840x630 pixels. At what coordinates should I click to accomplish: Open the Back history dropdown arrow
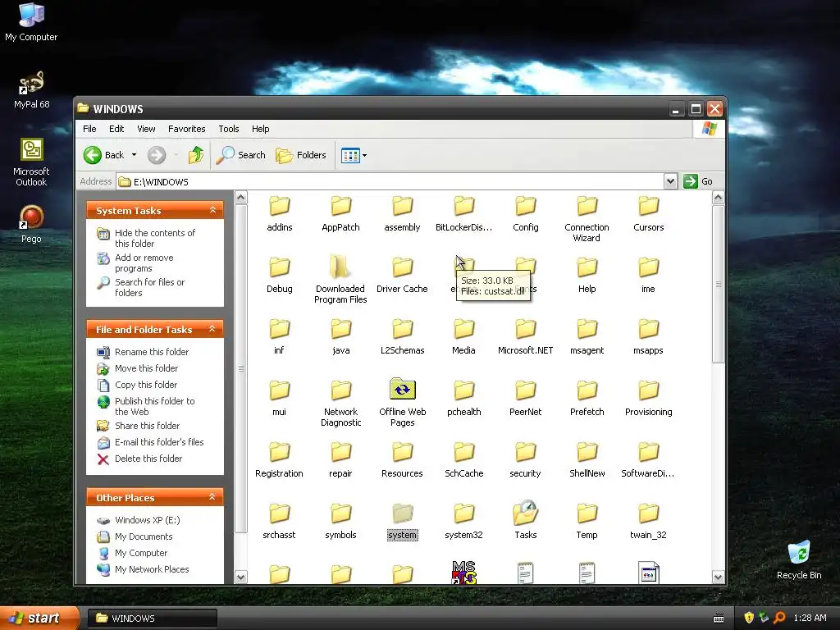pyautogui.click(x=134, y=155)
